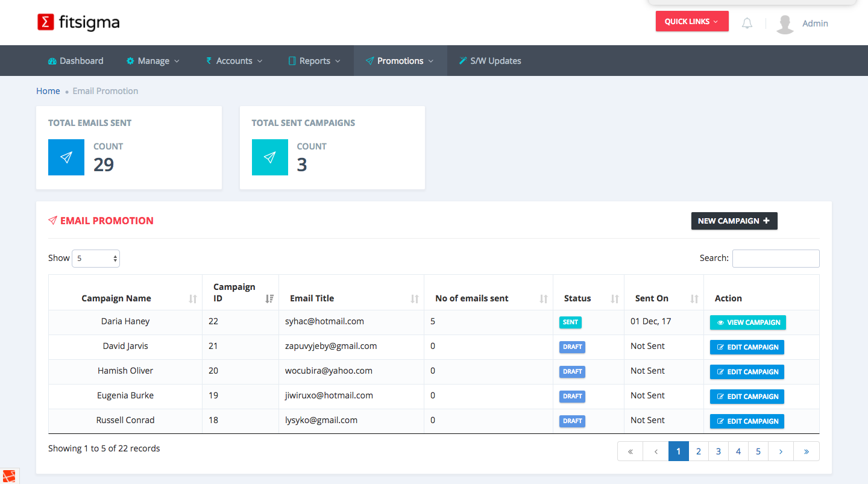Click the notification bell icon
This screenshot has width=868, height=484.
click(x=747, y=24)
